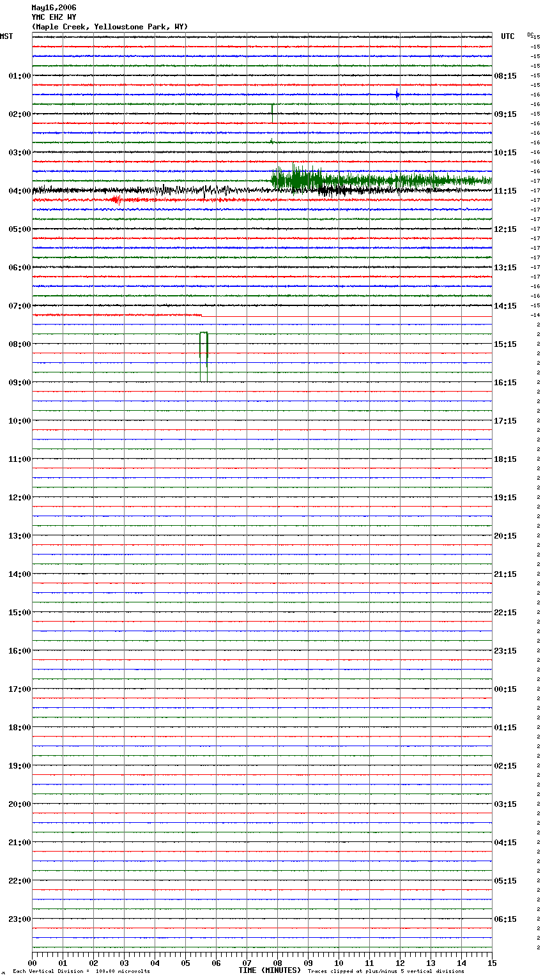The height and width of the screenshot is (980, 543).
Task: Click the 14:15 UTC time label
Action: [x=505, y=306]
